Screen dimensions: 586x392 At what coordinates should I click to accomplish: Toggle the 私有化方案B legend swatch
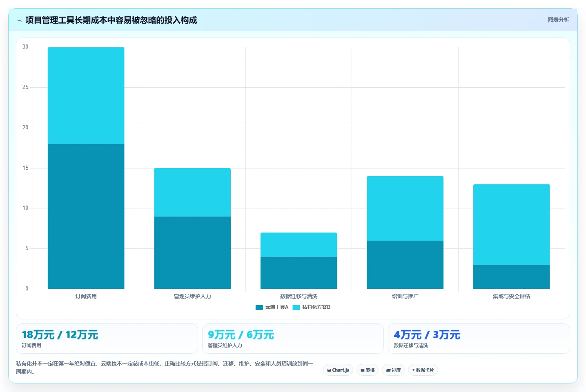(x=296, y=307)
